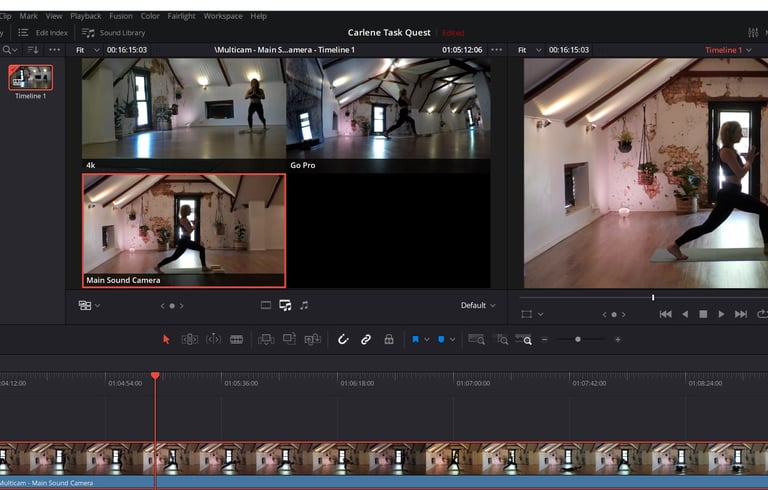Screen dimensions: 768x490
Task: Select the arrow Selection Mode tool
Action: (x=166, y=339)
